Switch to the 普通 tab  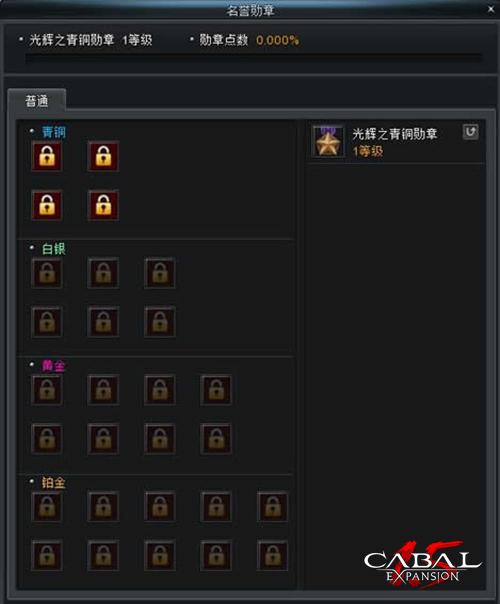click(x=37, y=101)
